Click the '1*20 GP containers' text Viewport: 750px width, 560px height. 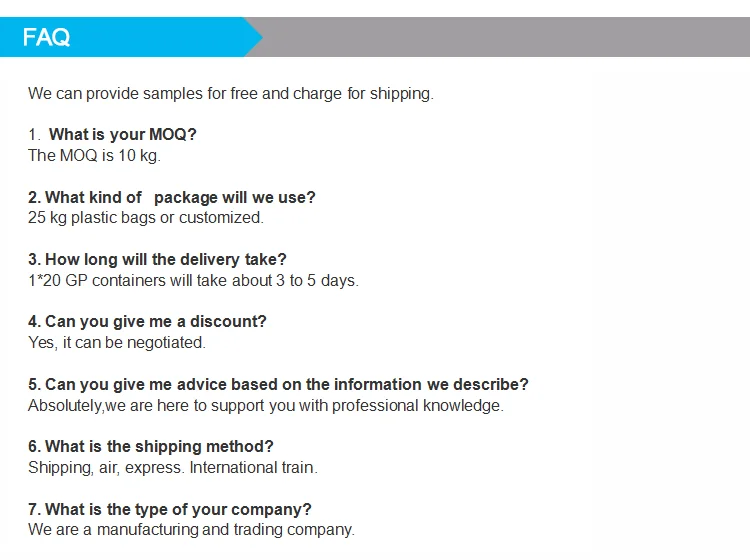tap(96, 280)
